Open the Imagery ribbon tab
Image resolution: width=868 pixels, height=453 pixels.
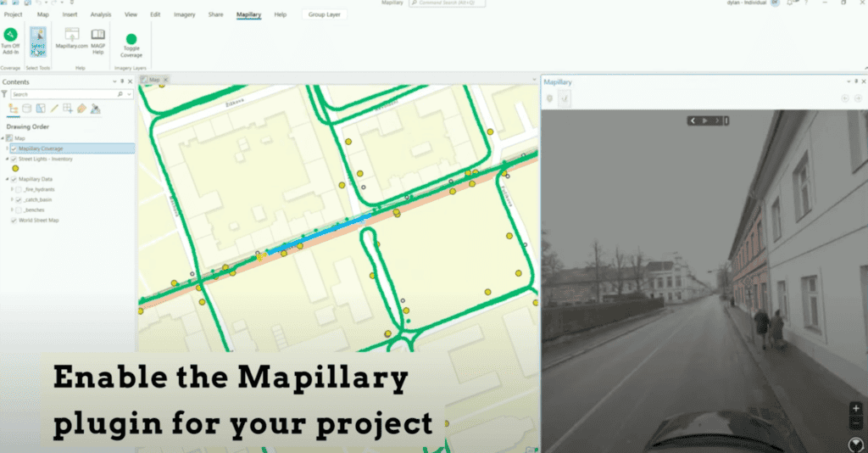pos(184,14)
